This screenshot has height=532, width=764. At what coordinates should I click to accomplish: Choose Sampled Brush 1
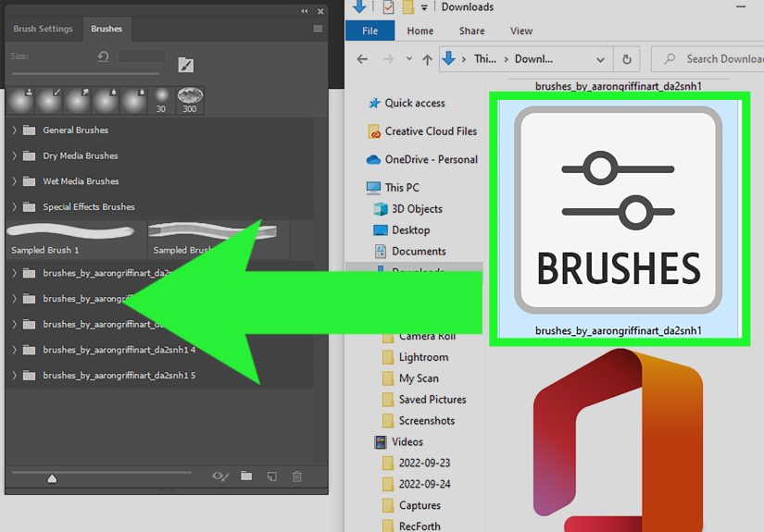click(x=76, y=239)
